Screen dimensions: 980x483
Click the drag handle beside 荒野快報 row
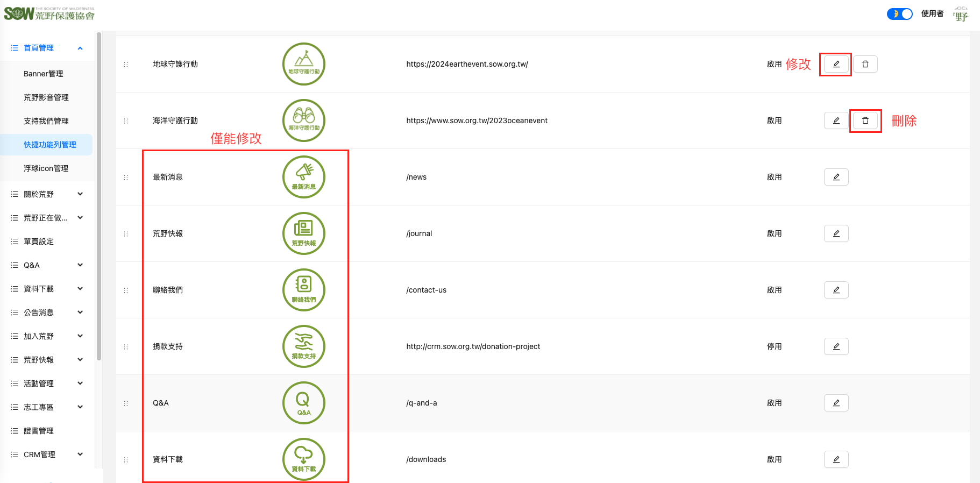[126, 234]
